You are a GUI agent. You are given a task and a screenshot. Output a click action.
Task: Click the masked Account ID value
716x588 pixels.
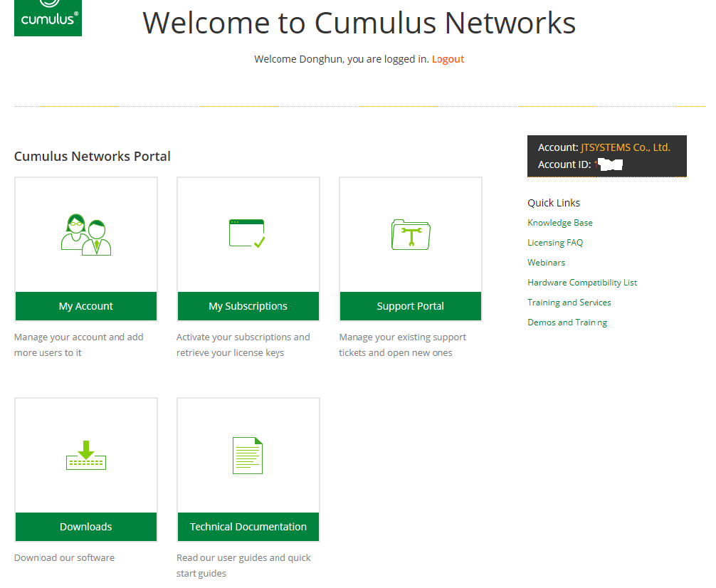point(609,164)
